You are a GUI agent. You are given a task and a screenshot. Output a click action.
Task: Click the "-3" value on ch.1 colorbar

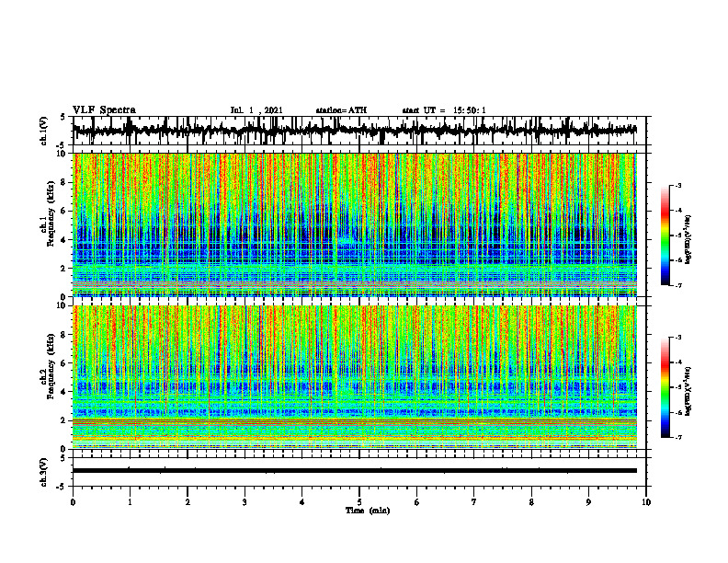(x=677, y=185)
